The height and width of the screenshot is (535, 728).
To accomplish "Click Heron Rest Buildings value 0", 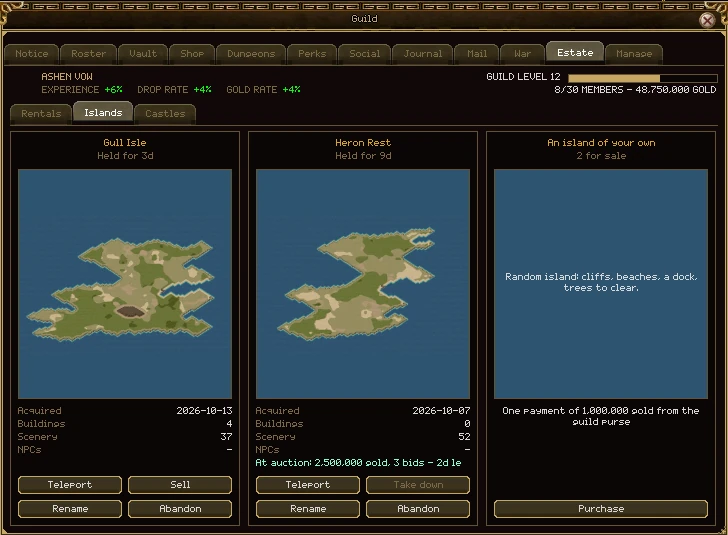I will coord(467,424).
